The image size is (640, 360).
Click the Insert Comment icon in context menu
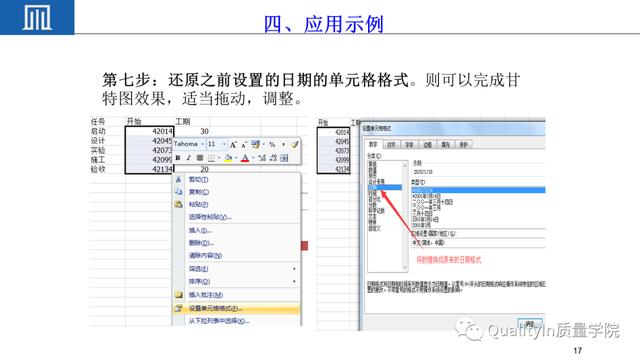click(x=178, y=294)
